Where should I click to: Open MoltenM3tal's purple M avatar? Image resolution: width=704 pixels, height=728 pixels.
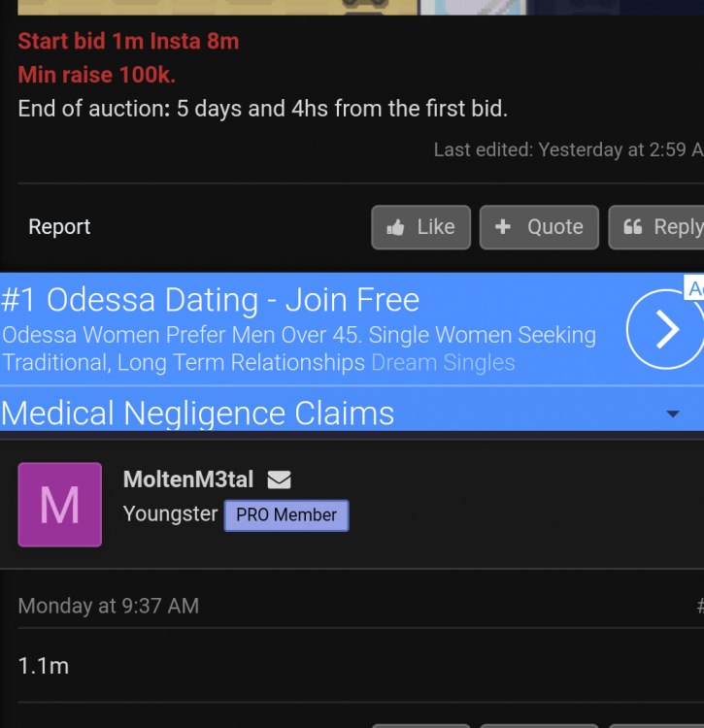pos(60,505)
